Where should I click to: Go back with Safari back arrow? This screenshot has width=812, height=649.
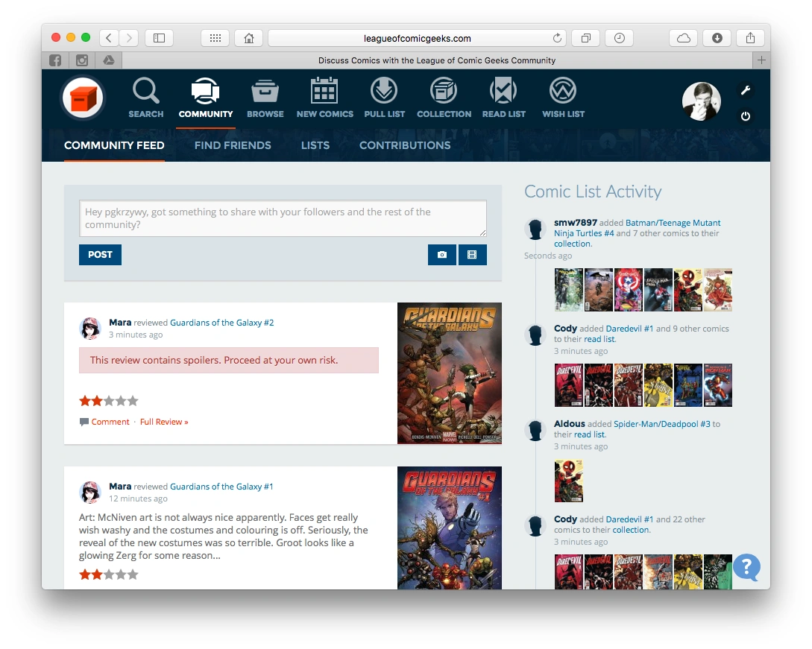tap(109, 38)
